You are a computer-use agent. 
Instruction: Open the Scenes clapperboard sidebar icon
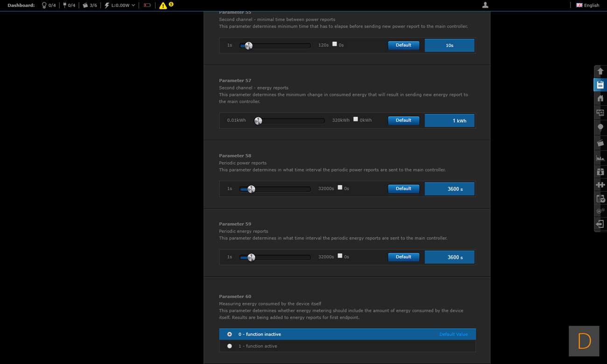pyautogui.click(x=600, y=143)
